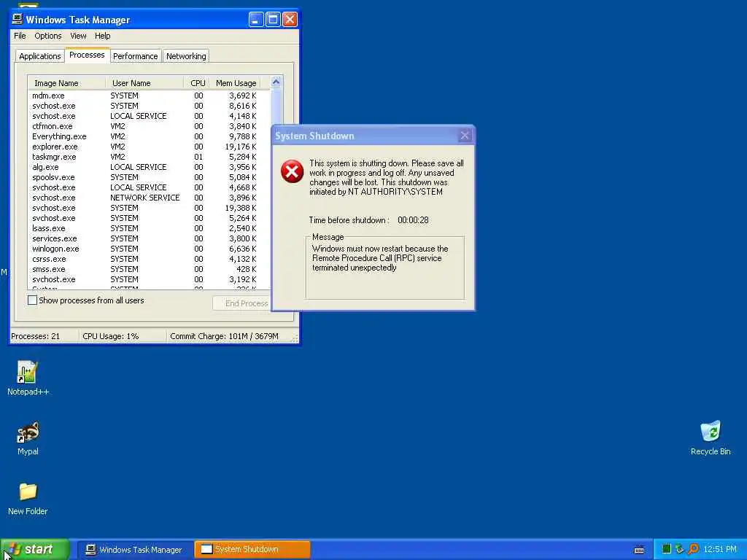Sort processes by Image Name column
Screen dimensions: 747x560
coord(66,83)
